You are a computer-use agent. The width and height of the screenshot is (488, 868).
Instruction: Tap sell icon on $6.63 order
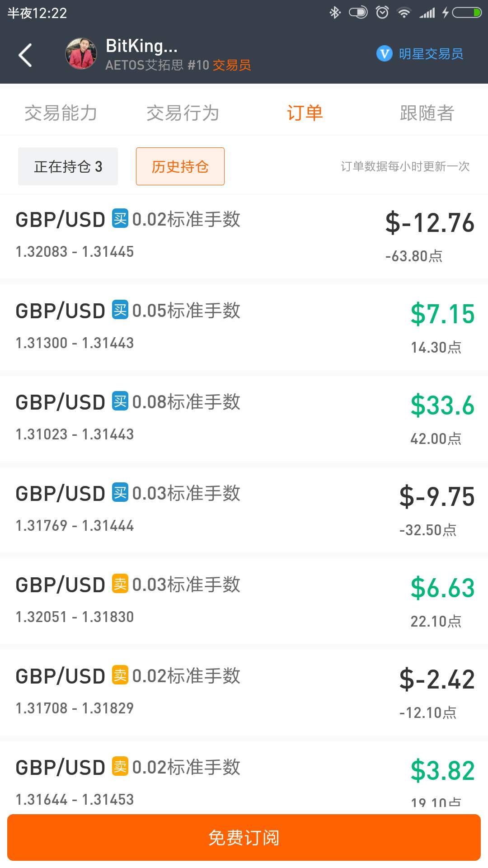[120, 584]
